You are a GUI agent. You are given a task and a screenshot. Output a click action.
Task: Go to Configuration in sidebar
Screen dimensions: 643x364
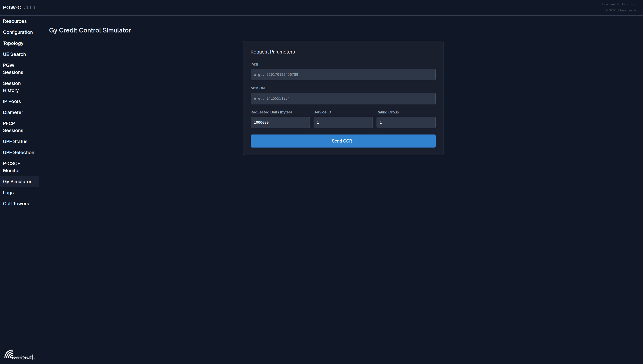pos(18,32)
